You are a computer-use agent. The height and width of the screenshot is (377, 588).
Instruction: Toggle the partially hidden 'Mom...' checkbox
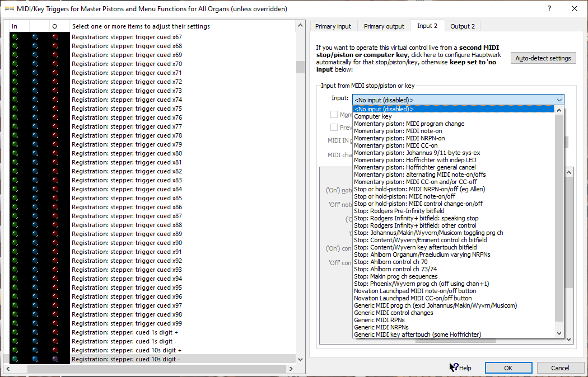(x=334, y=115)
